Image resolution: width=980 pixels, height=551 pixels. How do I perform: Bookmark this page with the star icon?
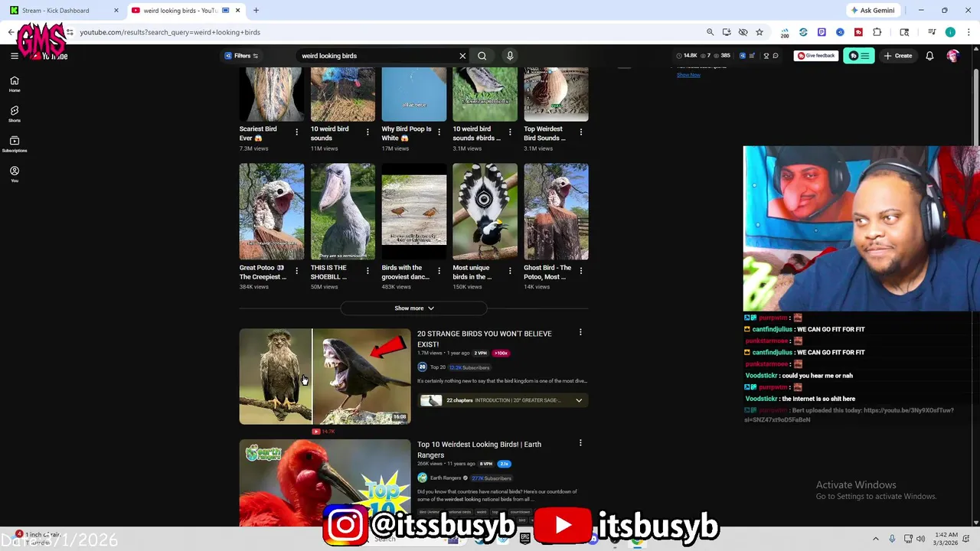point(759,32)
